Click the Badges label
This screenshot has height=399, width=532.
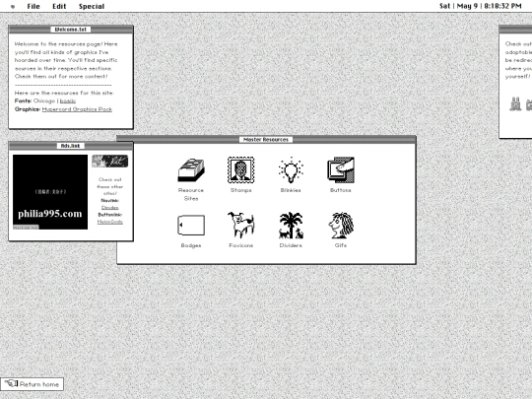coord(191,245)
